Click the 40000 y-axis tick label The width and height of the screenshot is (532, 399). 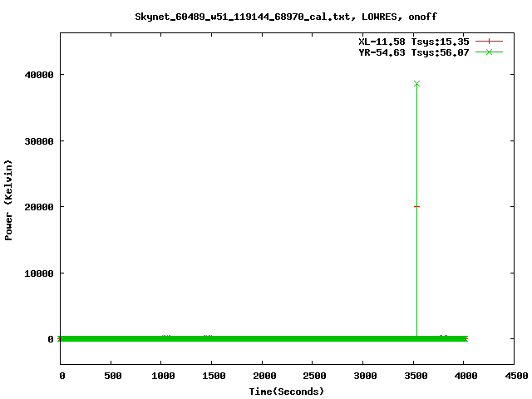click(39, 75)
